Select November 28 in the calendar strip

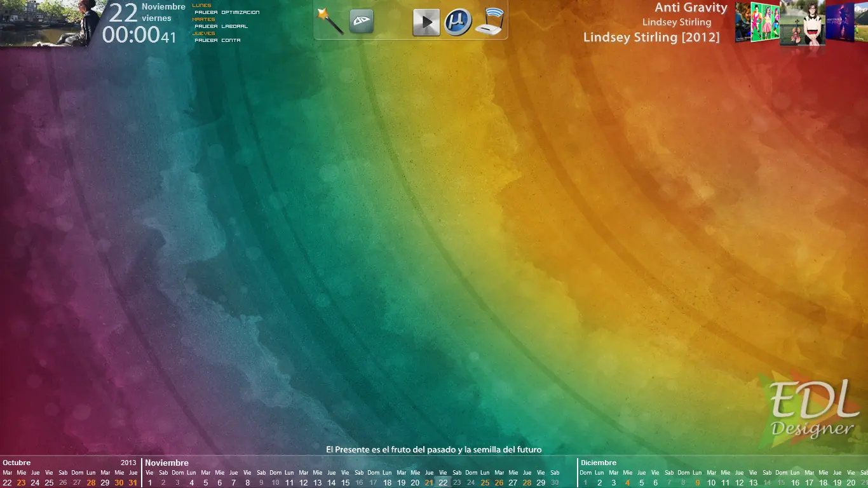527,483
